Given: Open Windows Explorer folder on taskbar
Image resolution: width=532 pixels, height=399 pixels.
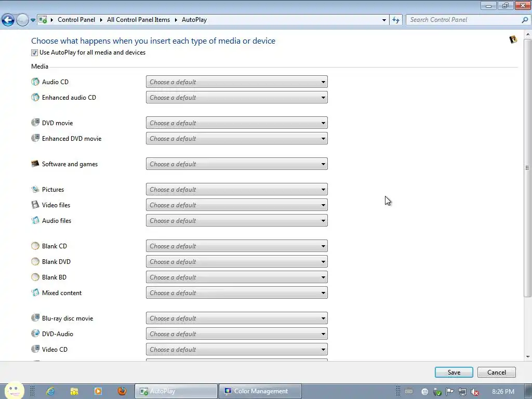Looking at the screenshot, I should point(74,391).
